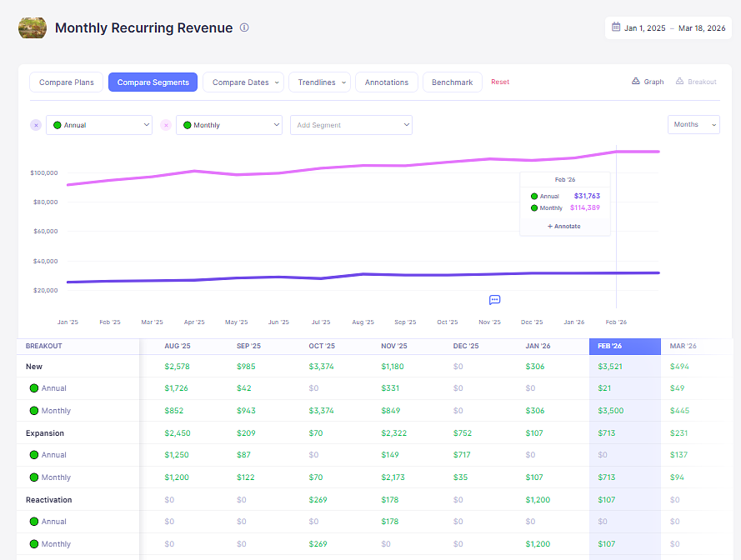Click the Reset link
Viewport: 741px width, 560px height.
(x=500, y=82)
